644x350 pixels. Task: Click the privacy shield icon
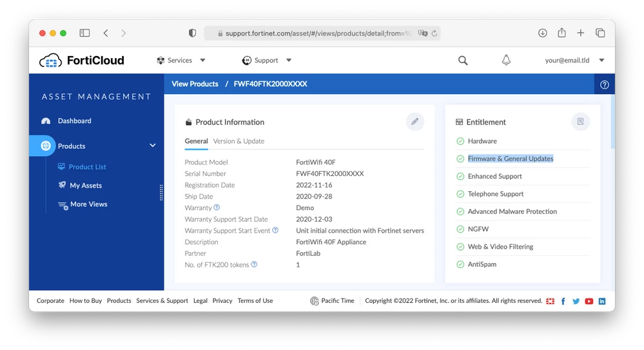[x=192, y=33]
